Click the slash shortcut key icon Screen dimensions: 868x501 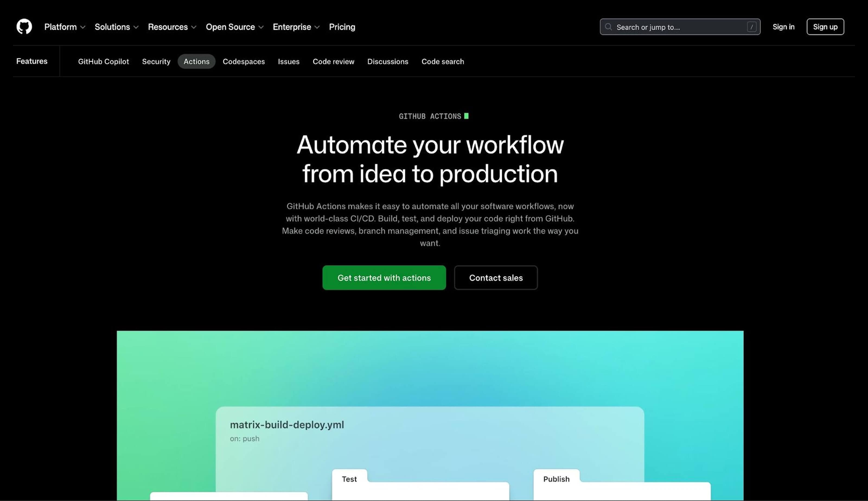click(x=752, y=27)
